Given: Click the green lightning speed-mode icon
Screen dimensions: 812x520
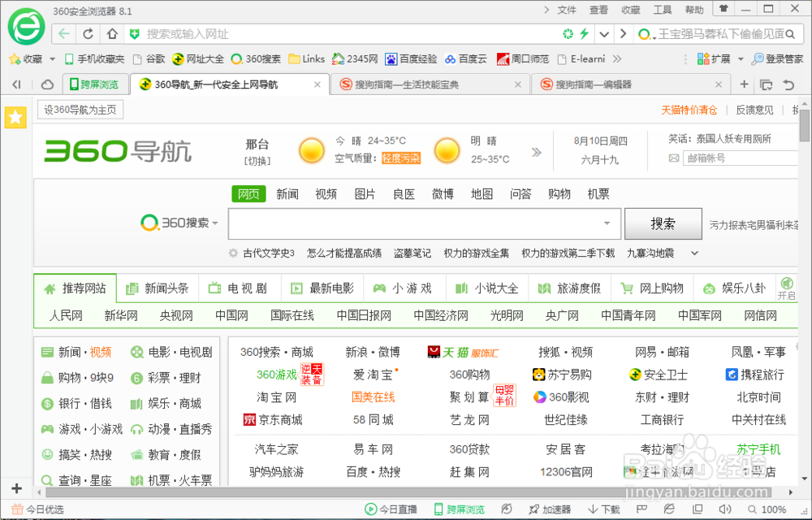Looking at the screenshot, I should pos(585,34).
